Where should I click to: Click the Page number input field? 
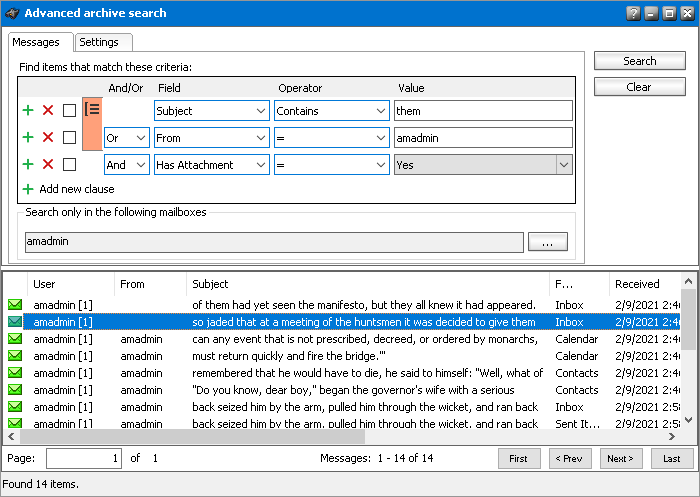(x=84, y=458)
